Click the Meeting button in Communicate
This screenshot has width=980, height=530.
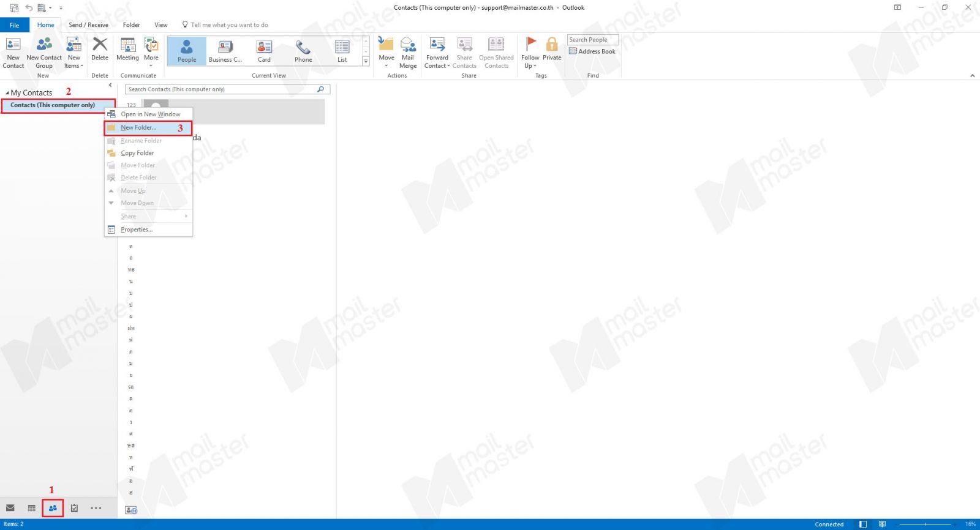pos(127,50)
